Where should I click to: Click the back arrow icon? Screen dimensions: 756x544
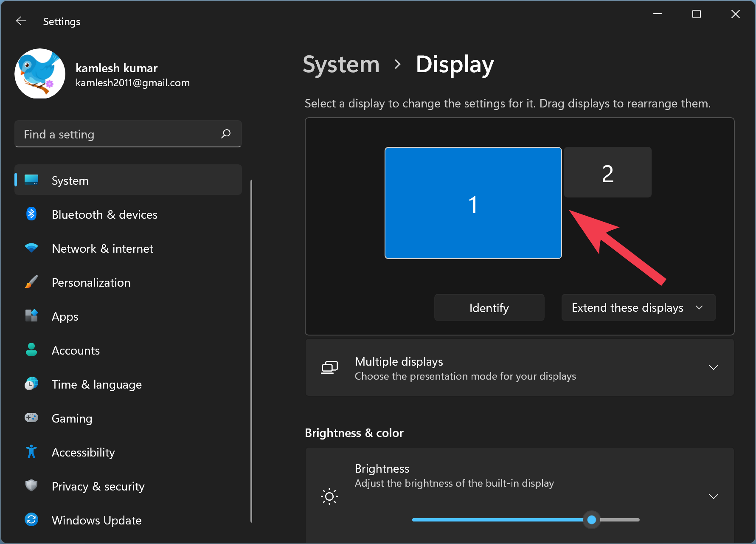click(21, 21)
